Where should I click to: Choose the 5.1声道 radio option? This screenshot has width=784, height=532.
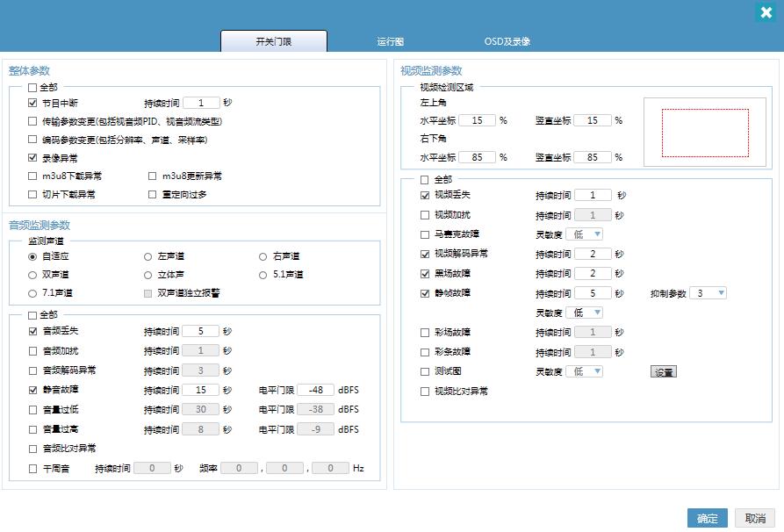[x=263, y=275]
